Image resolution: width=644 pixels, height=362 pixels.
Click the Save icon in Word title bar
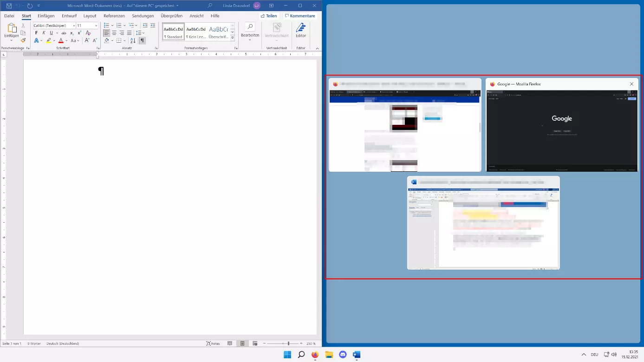pyautogui.click(x=9, y=6)
